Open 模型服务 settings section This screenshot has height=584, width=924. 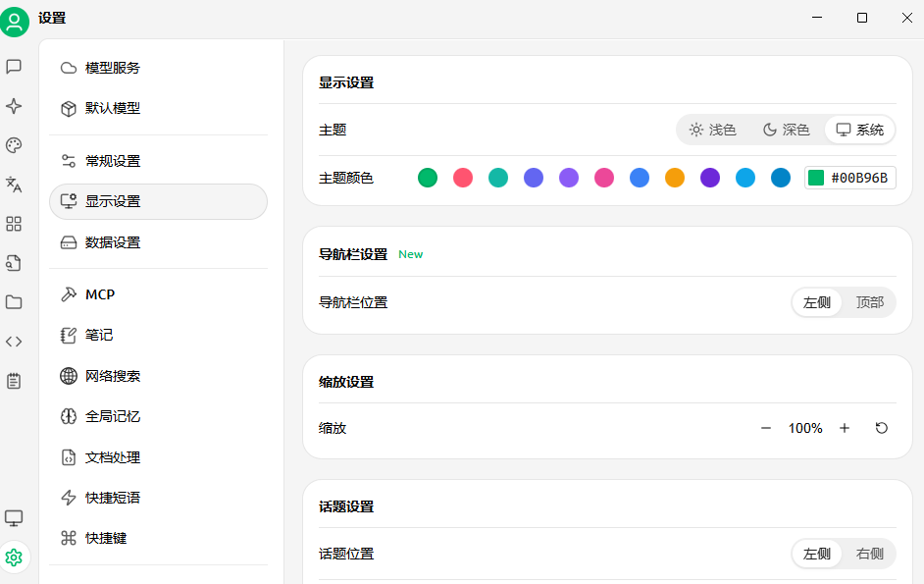tap(159, 68)
